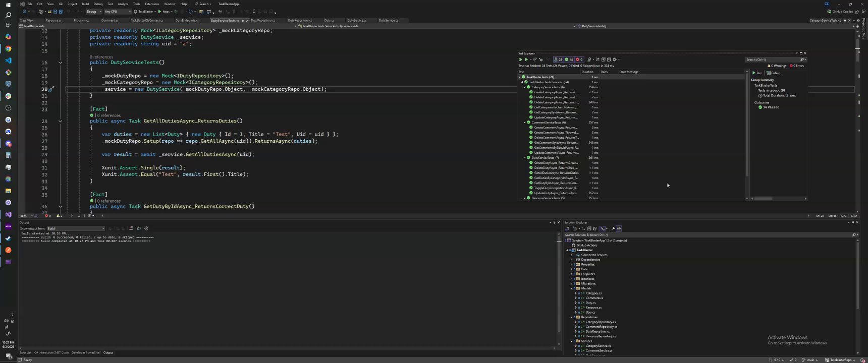This screenshot has width=868, height=363.
Task: Open the Build menu
Action: [x=85, y=4]
